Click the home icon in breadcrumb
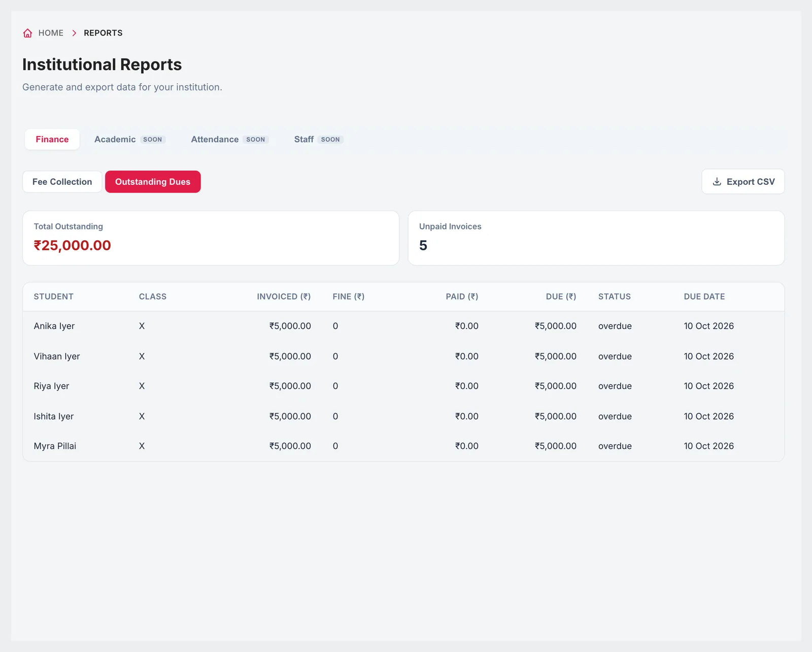The width and height of the screenshot is (812, 652). [x=27, y=33]
